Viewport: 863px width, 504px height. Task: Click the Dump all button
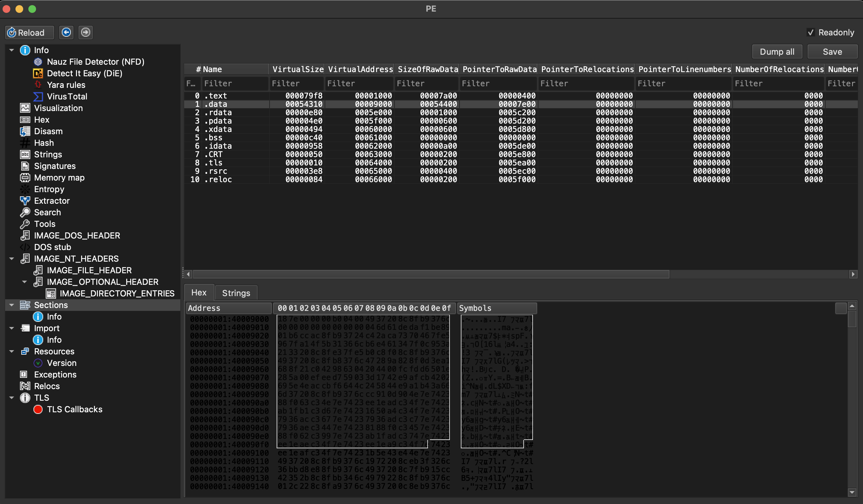[x=777, y=52]
